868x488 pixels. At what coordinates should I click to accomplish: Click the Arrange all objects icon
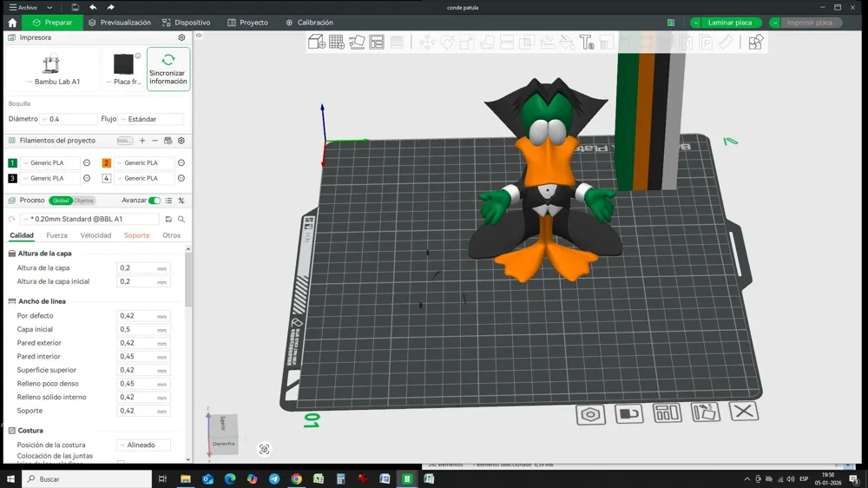[x=377, y=42]
